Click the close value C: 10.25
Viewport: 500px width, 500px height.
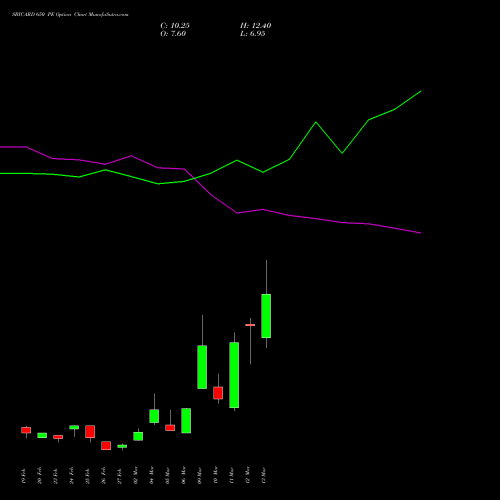click(175, 26)
